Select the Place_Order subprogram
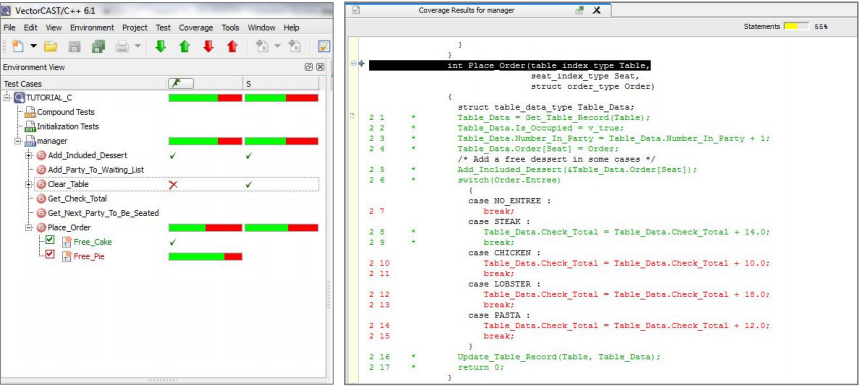 pyautogui.click(x=69, y=227)
